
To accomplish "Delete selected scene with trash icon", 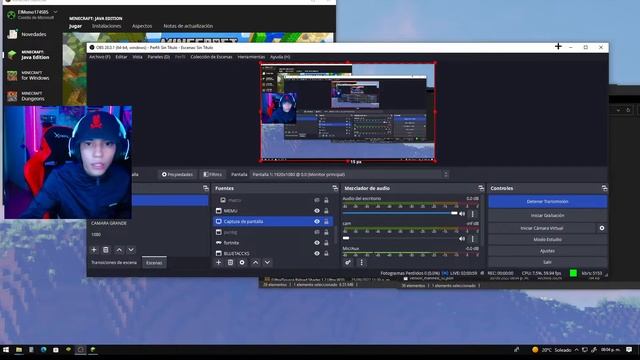I will [106, 250].
